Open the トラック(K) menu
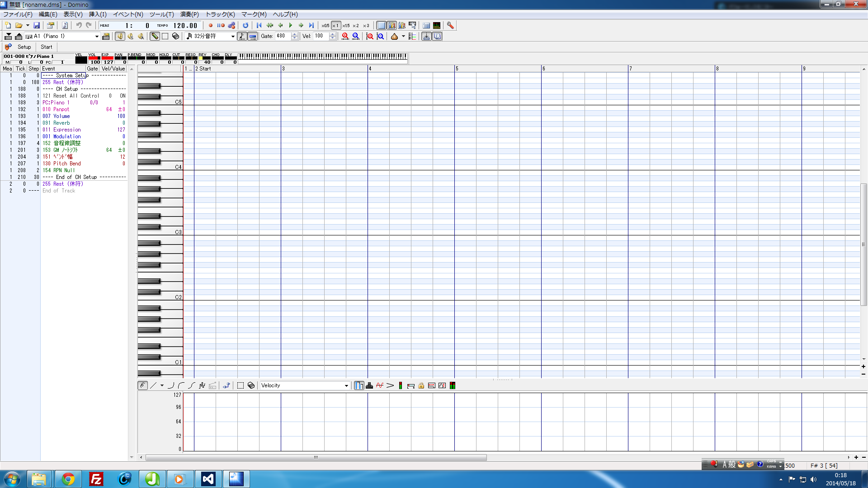This screenshot has width=868, height=488. [x=220, y=14]
